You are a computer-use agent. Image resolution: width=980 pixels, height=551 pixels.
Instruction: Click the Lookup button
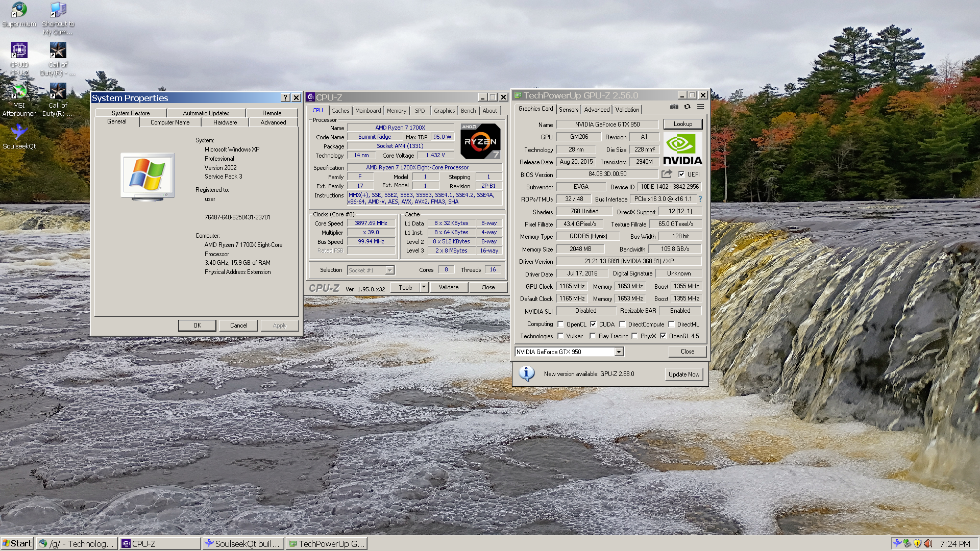click(x=683, y=124)
